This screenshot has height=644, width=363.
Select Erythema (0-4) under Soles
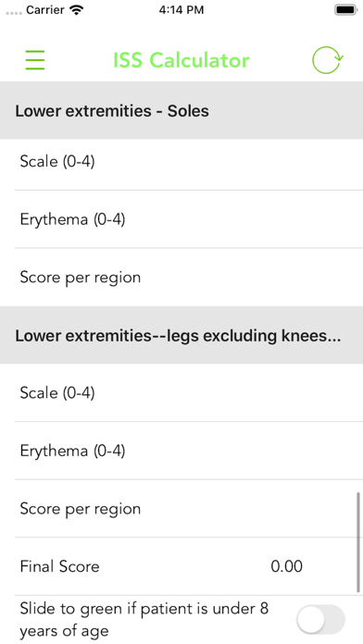point(181,219)
